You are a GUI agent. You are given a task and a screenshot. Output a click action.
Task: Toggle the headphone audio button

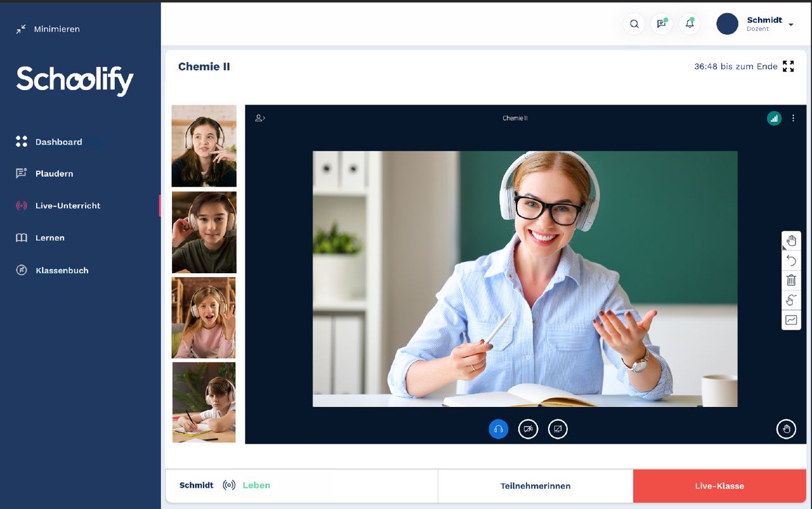point(499,429)
